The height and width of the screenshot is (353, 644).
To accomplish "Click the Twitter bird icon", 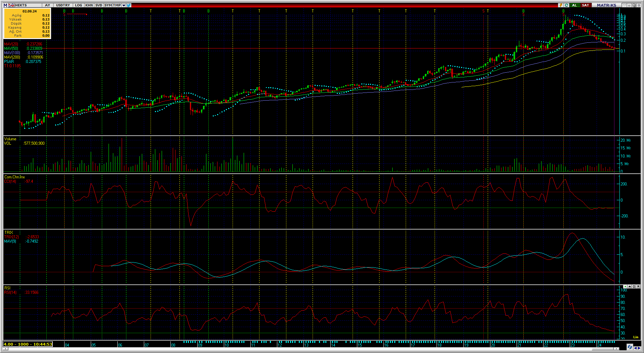I will point(129,5).
